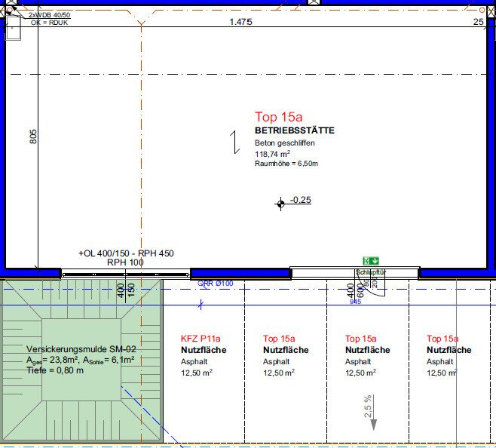Screen dimensions: 496x448
Task: Click the zigzag break symbol left of BETRIEBSSTÄTTE
Action: tap(236, 142)
